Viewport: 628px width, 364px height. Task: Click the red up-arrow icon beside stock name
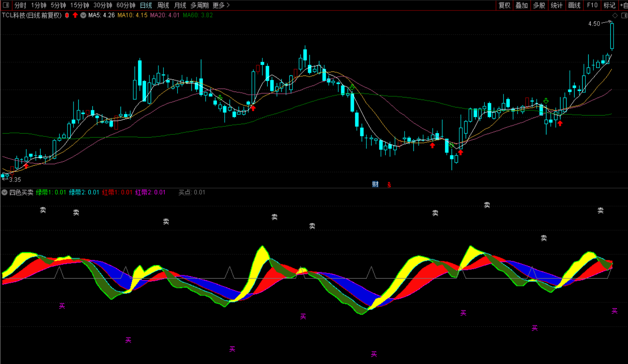75,15
